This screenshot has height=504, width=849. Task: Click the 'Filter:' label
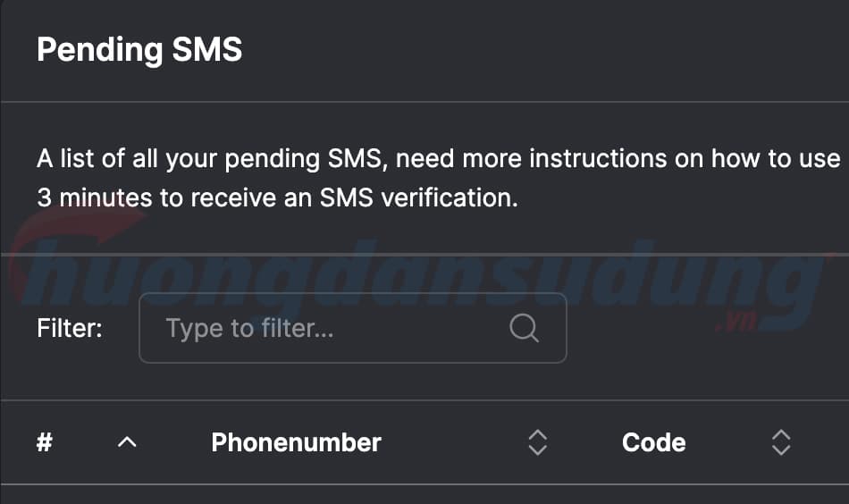point(70,329)
